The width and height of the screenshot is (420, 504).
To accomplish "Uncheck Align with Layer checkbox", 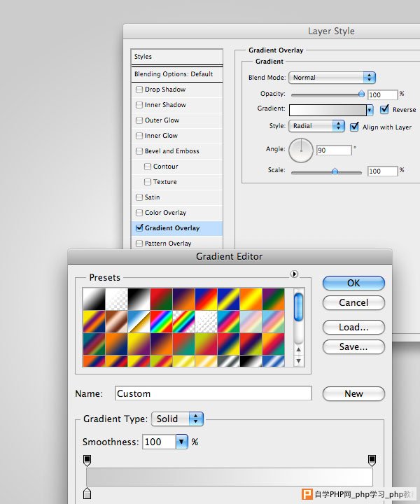I will click(x=354, y=127).
